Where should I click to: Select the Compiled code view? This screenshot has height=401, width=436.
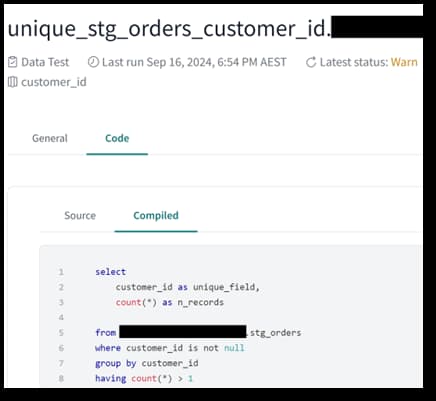point(156,216)
